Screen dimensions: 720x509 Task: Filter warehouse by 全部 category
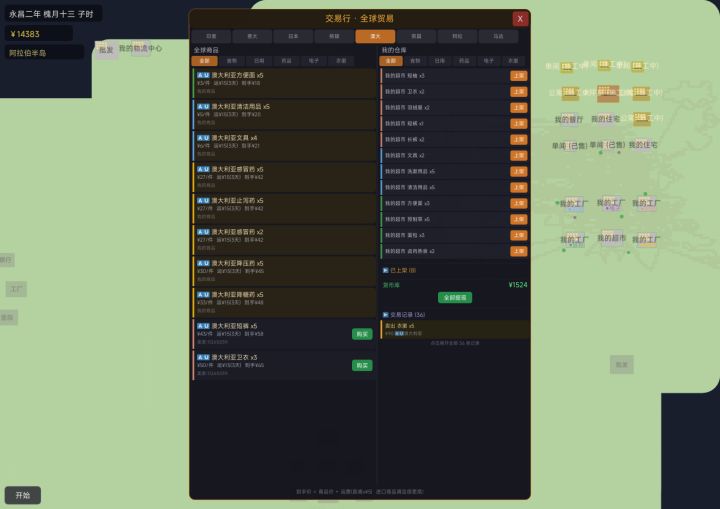pyautogui.click(x=392, y=61)
